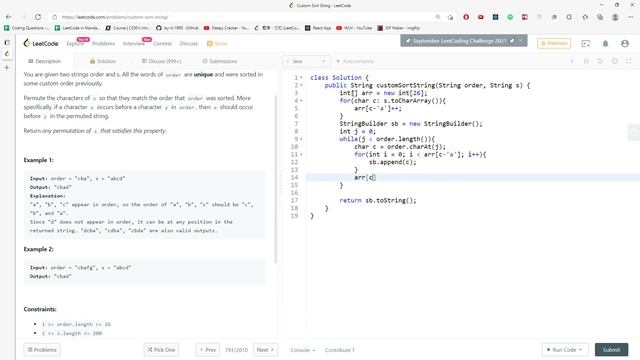Open the React App bookmark
The width and height of the screenshot is (640, 360).
(318, 28)
